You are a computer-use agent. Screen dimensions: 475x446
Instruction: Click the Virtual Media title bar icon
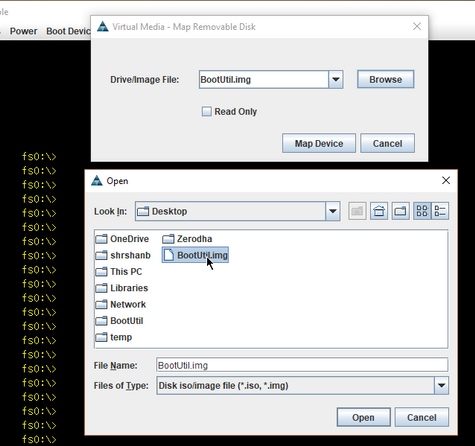[x=103, y=26]
